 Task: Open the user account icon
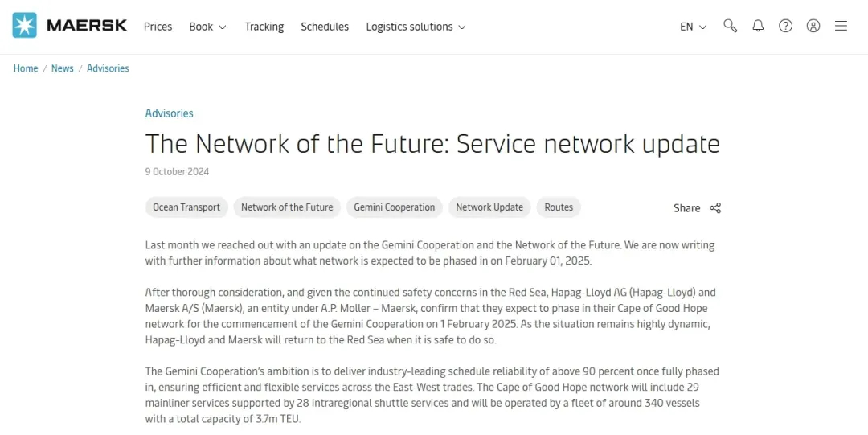(x=813, y=26)
